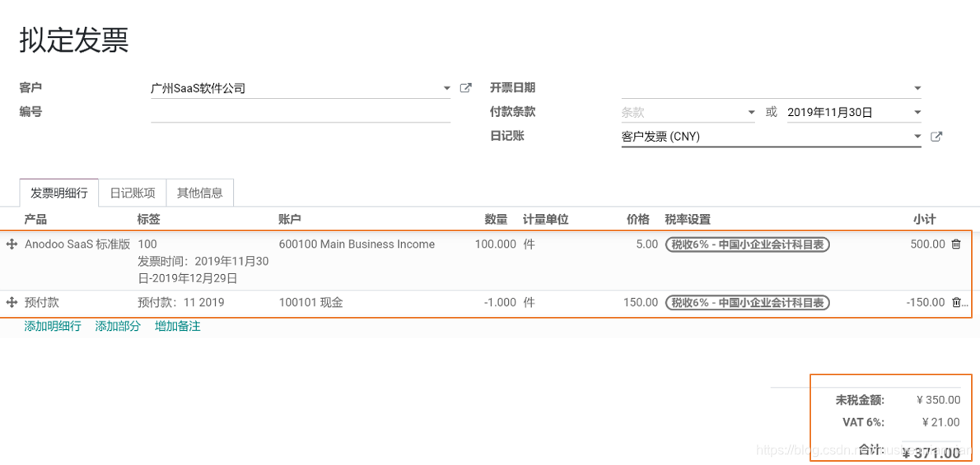The height and width of the screenshot is (465, 980).
Task: Switch to the 日记账项 tab
Action: [x=133, y=193]
